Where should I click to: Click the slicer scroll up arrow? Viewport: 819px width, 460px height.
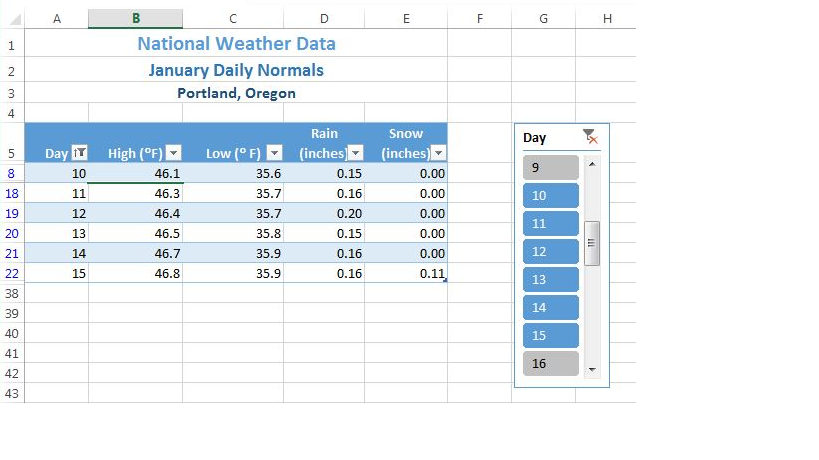(x=592, y=164)
